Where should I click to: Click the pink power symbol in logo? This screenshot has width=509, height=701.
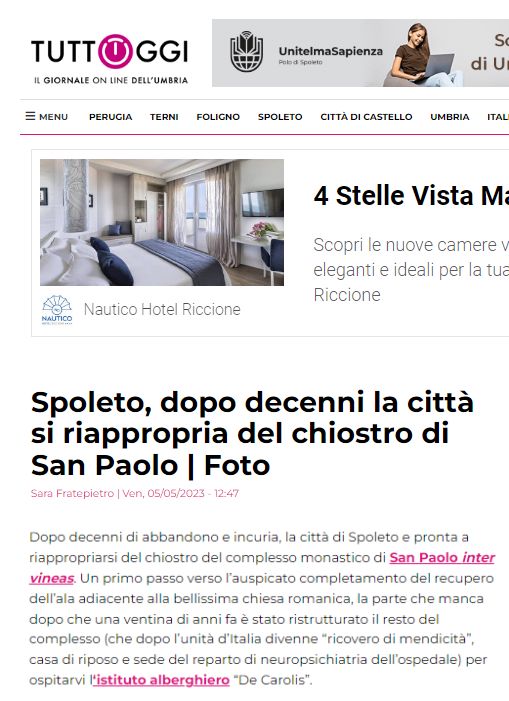click(115, 51)
